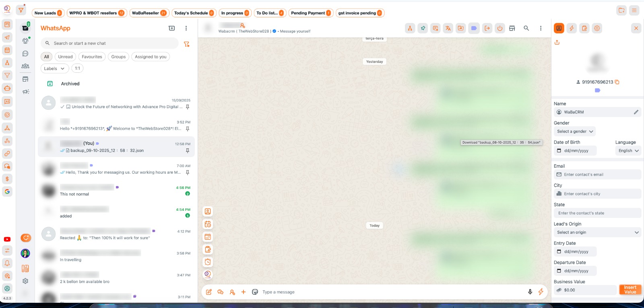Click the Email contact input field
The height and width of the screenshot is (308, 644).
coord(597,175)
